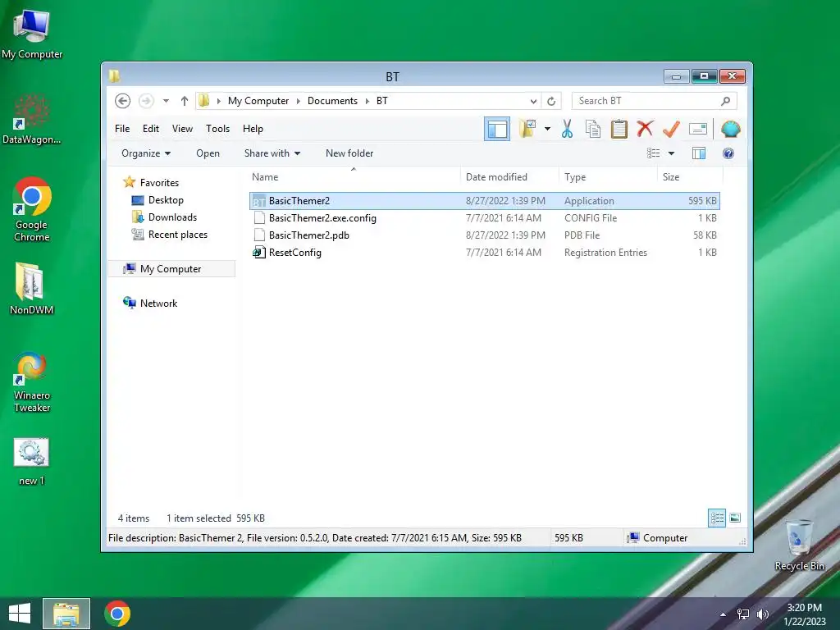The image size is (840, 630).
Task: Select the Recycle Bin desktop icon
Action: (799, 545)
